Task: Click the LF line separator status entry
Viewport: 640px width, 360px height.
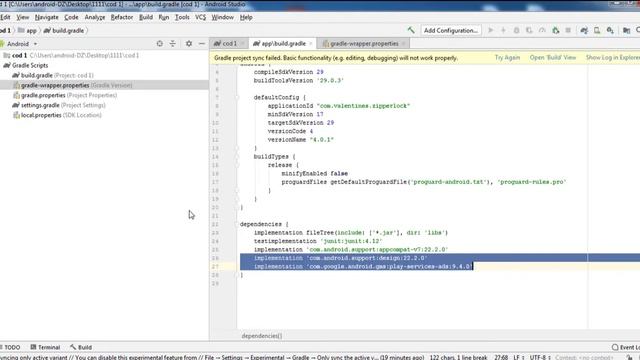Action: (518, 357)
